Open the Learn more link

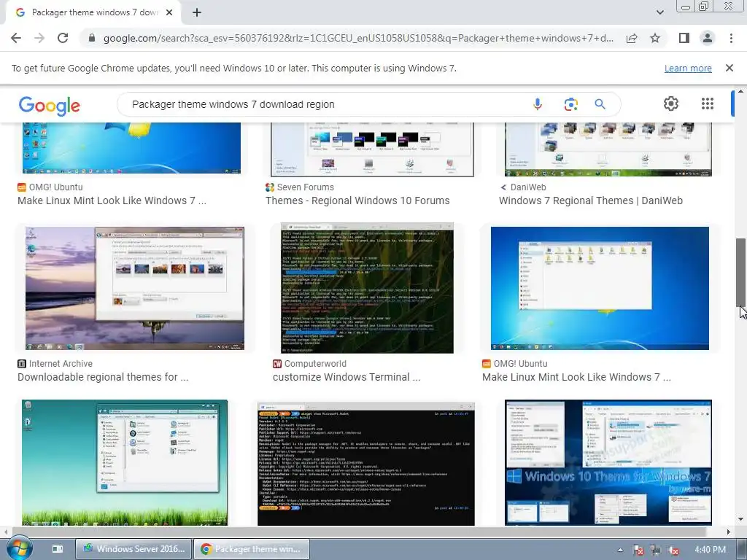[688, 68]
